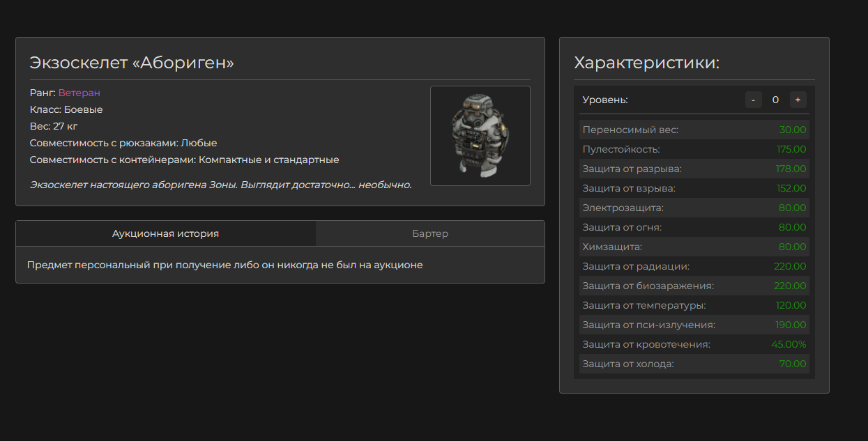The height and width of the screenshot is (441, 868).
Task: Click the Пулестойкость: label
Action: click(x=621, y=149)
